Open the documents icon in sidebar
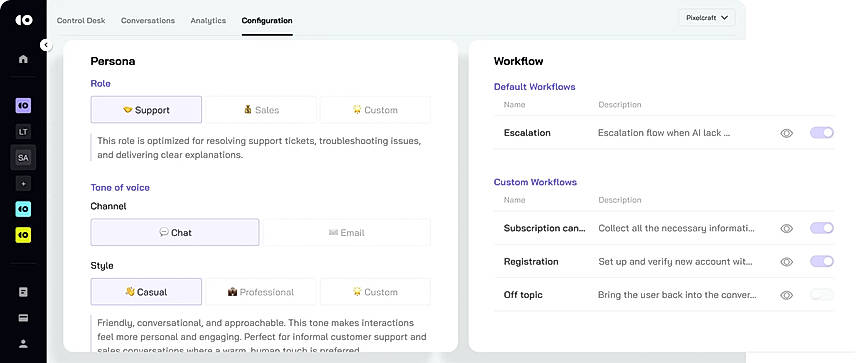The image size is (864, 363). point(23,292)
